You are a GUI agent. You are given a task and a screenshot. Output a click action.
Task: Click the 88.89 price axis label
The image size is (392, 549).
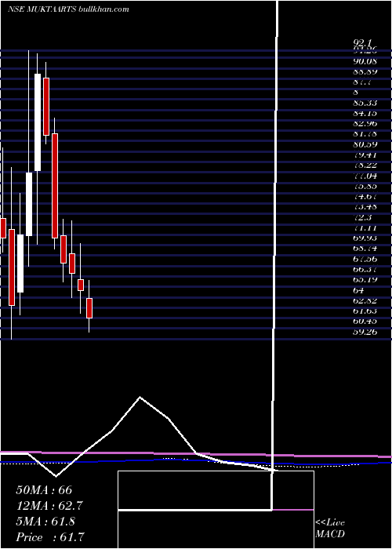[365, 72]
